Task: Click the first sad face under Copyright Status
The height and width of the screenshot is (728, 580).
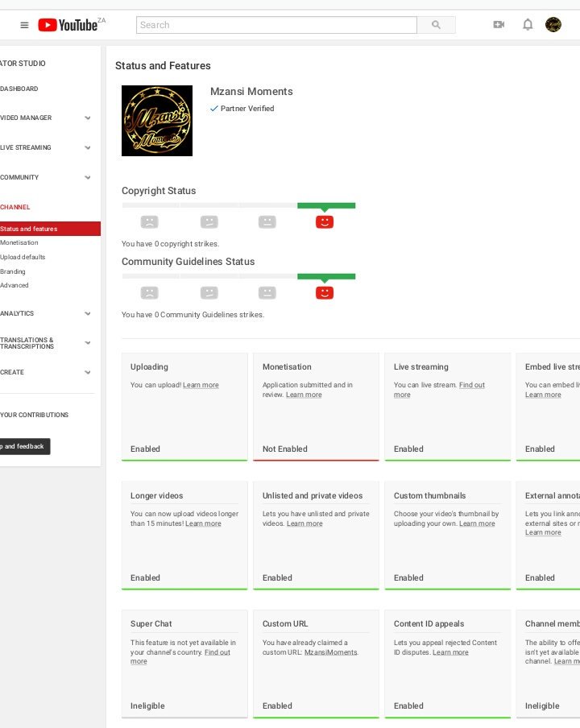Action: pyautogui.click(x=150, y=222)
